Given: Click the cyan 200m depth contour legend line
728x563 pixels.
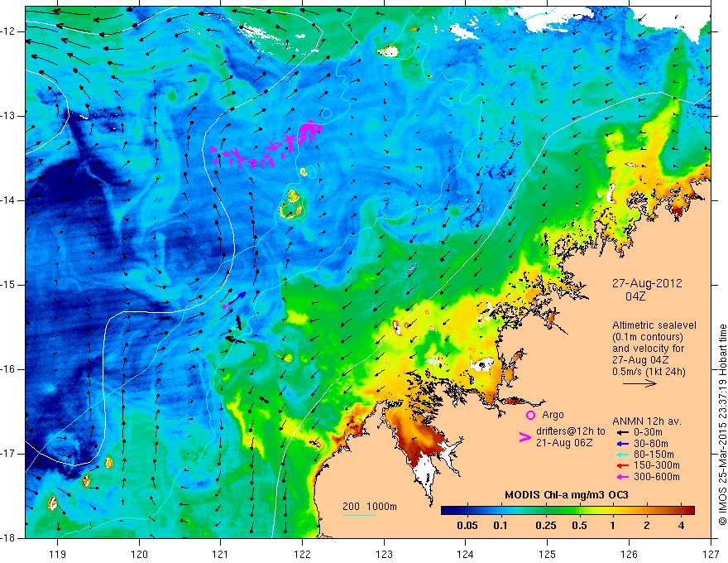Looking at the screenshot, I should [x=359, y=515].
